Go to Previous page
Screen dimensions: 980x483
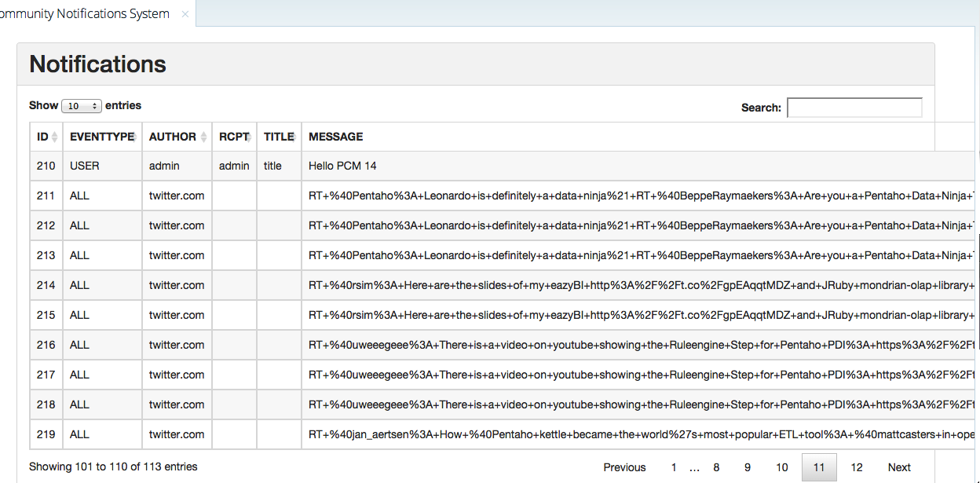coord(624,467)
